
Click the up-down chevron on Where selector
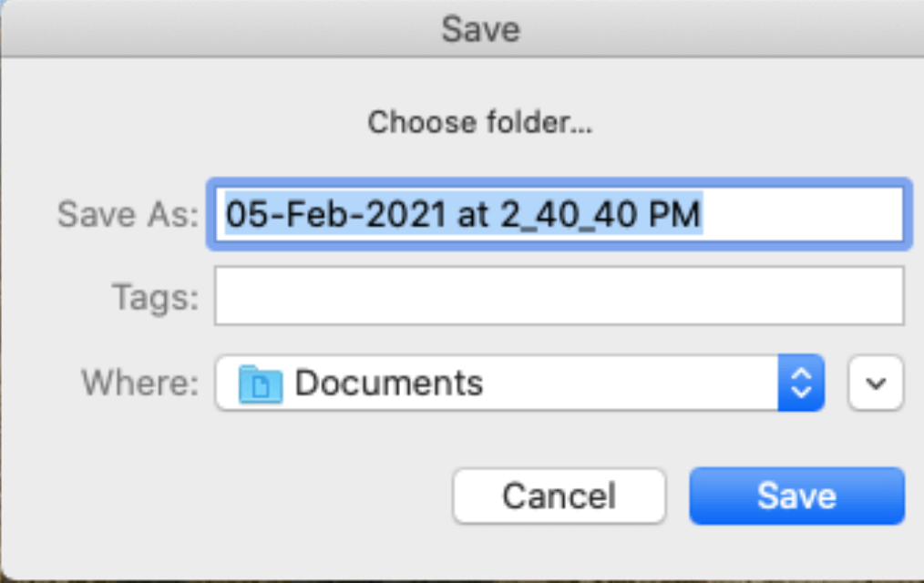tap(800, 384)
